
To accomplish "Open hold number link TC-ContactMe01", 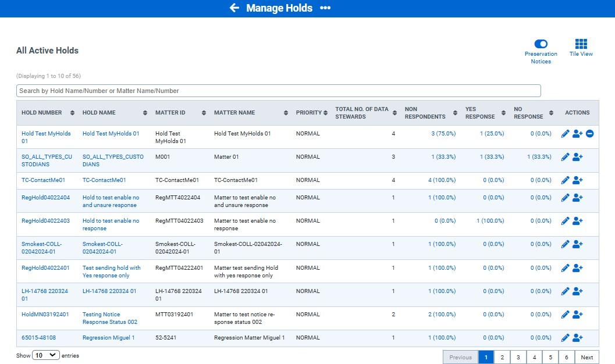I will point(43,180).
